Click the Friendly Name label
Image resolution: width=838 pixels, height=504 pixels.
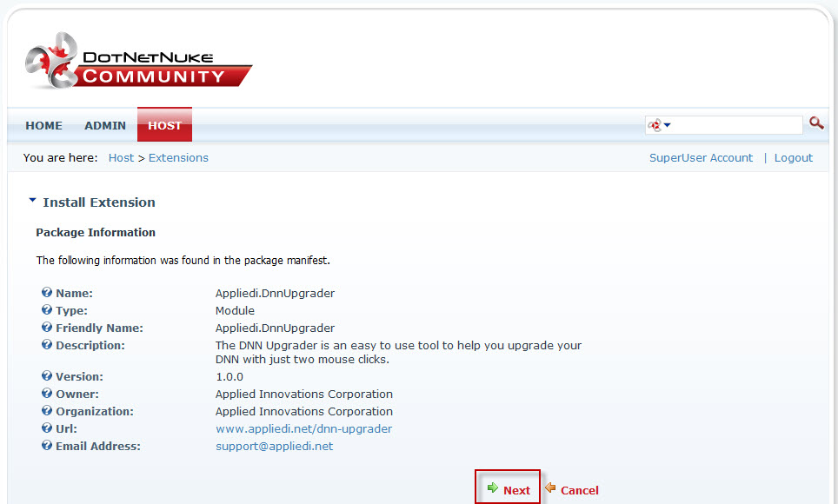[x=99, y=328]
